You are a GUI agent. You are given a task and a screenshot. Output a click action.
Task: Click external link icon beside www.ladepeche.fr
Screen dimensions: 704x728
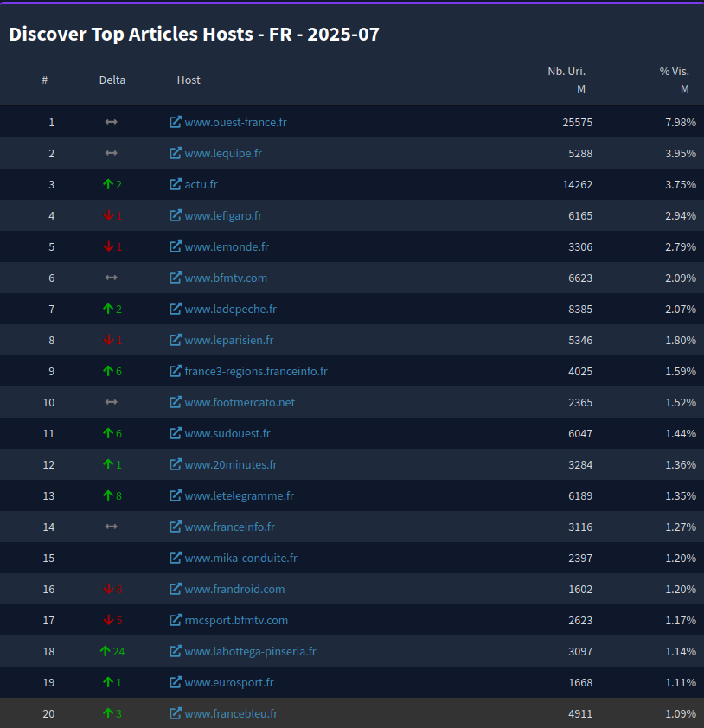[x=175, y=309]
